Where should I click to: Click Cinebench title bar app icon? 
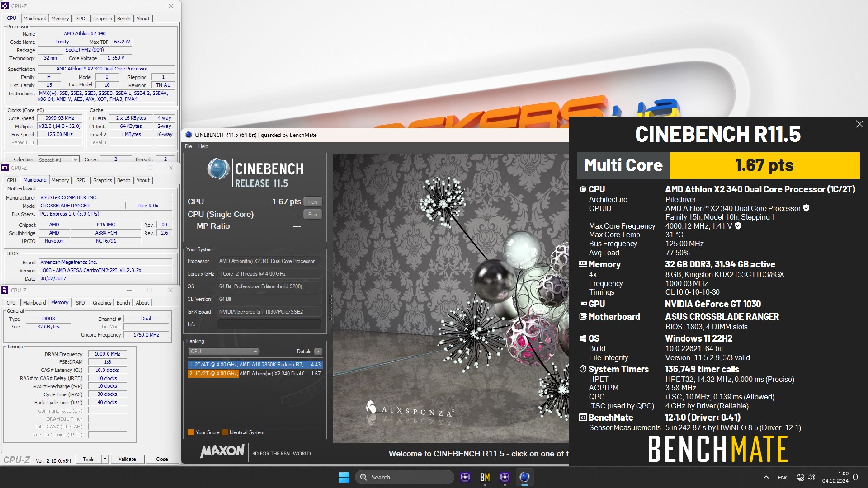(189, 135)
